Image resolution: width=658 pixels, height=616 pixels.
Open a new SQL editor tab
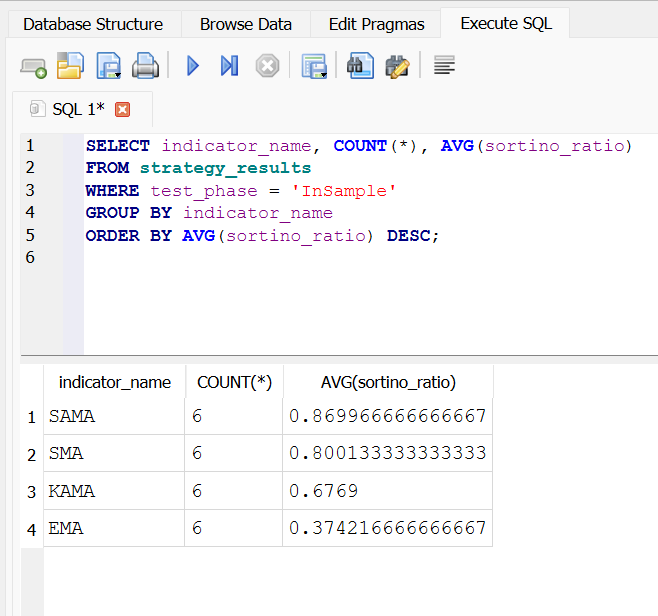click(x=34, y=67)
